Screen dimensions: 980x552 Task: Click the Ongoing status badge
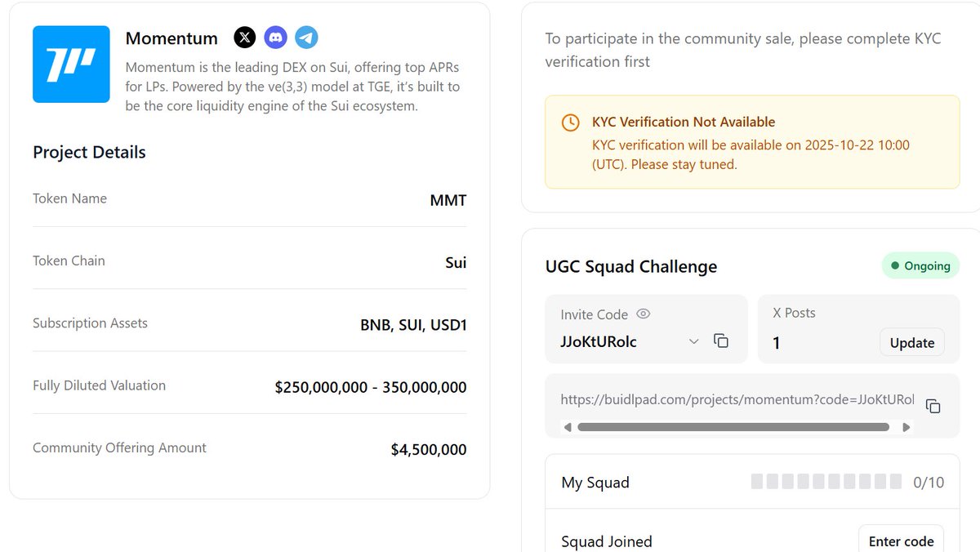click(920, 266)
